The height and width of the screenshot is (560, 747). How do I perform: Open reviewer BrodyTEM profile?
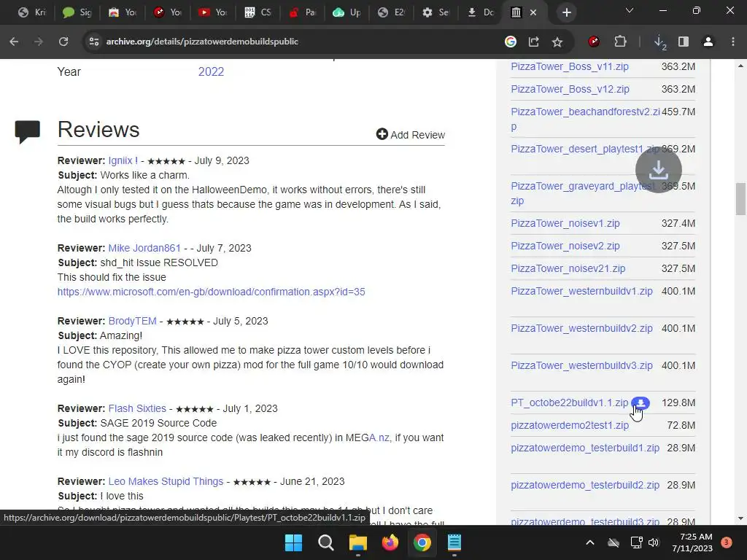pyautogui.click(x=133, y=321)
